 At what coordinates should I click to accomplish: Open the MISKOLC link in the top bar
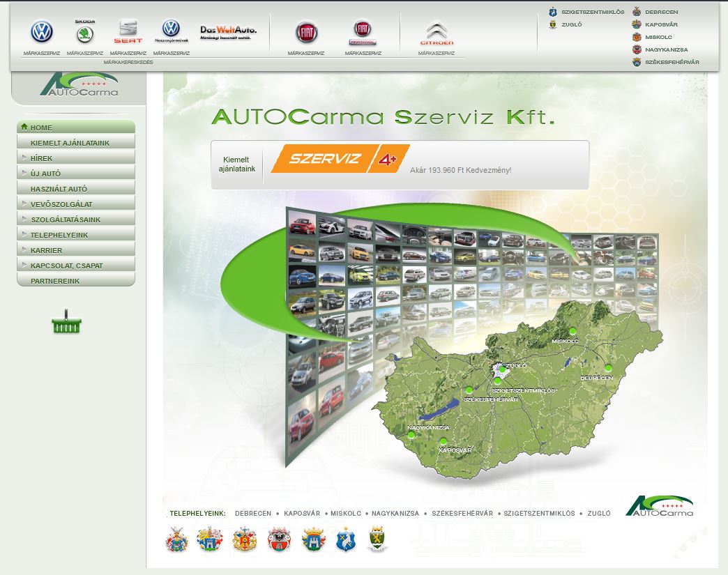tap(658, 37)
